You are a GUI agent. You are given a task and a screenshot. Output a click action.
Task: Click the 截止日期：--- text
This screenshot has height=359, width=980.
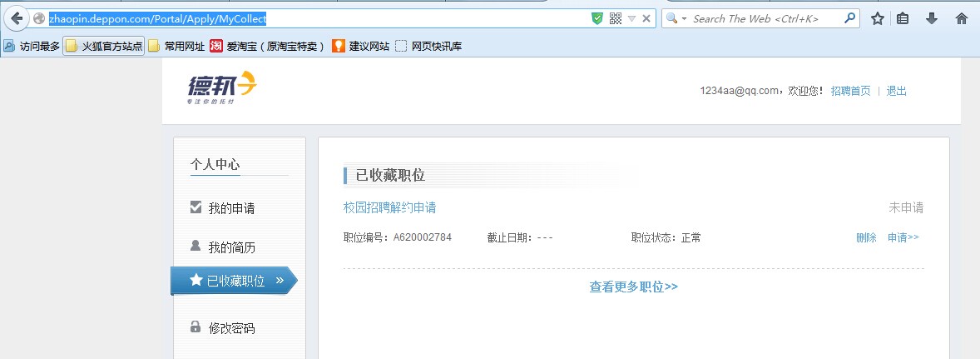click(520, 237)
